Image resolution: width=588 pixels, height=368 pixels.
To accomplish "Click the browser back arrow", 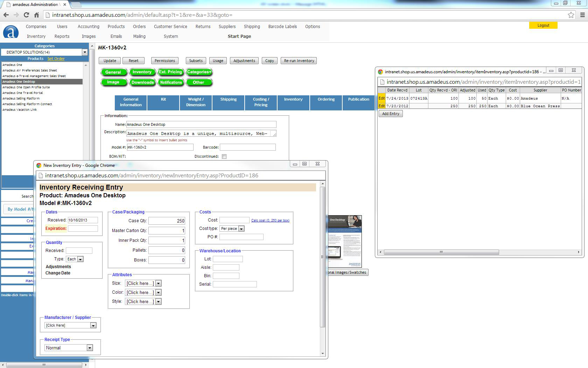I will [x=6, y=15].
